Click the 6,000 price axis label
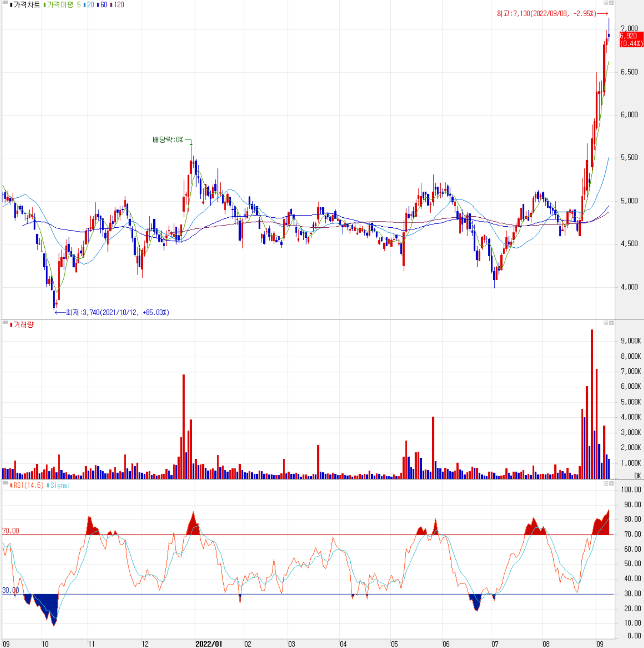Image resolution: width=644 pixels, height=648 pixels. [x=629, y=115]
